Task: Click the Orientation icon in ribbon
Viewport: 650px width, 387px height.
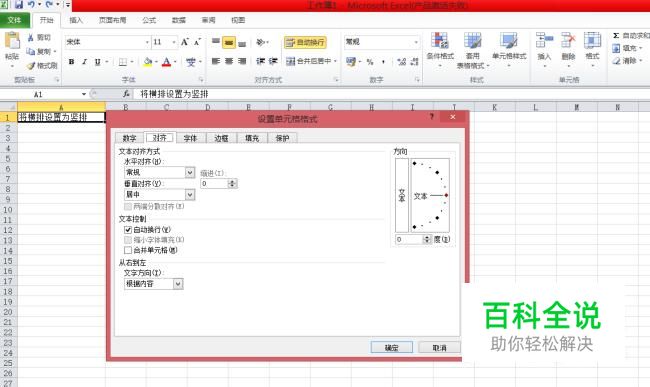Action: point(261,42)
